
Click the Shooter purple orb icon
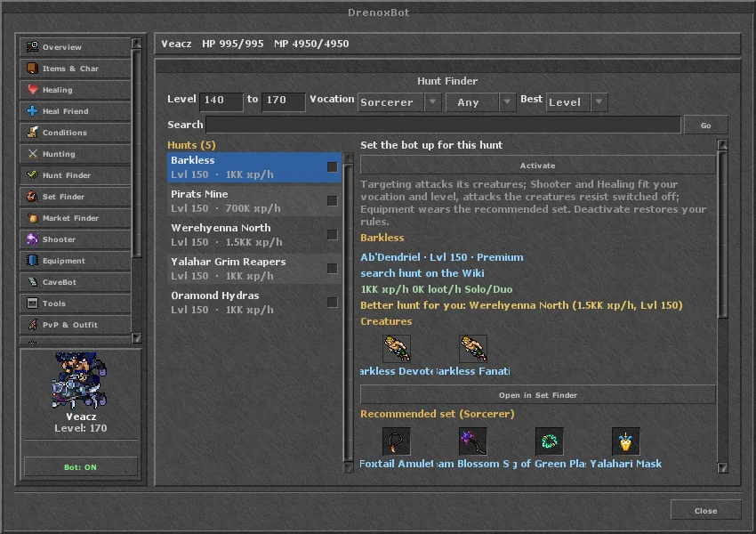[32, 239]
